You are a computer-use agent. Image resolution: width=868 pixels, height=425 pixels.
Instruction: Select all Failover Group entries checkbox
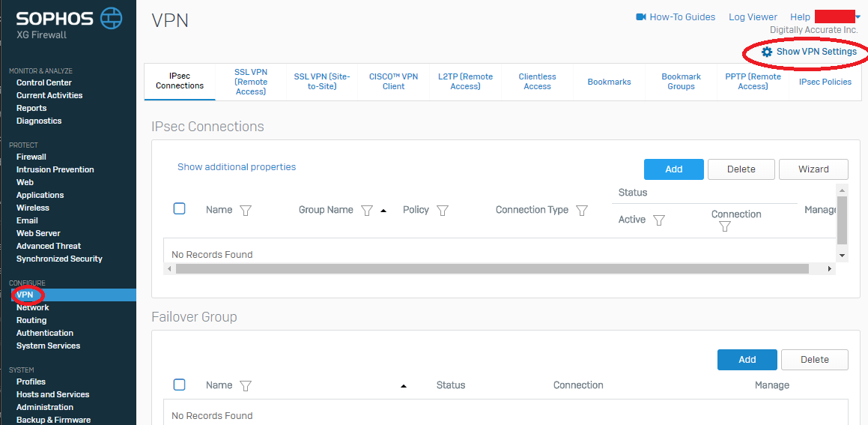[x=179, y=385]
